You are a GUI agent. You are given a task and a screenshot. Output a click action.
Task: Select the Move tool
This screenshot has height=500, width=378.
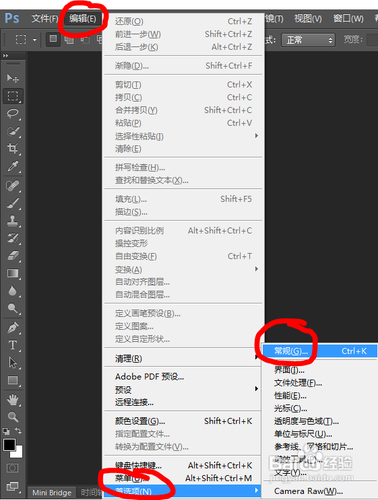pos(13,78)
